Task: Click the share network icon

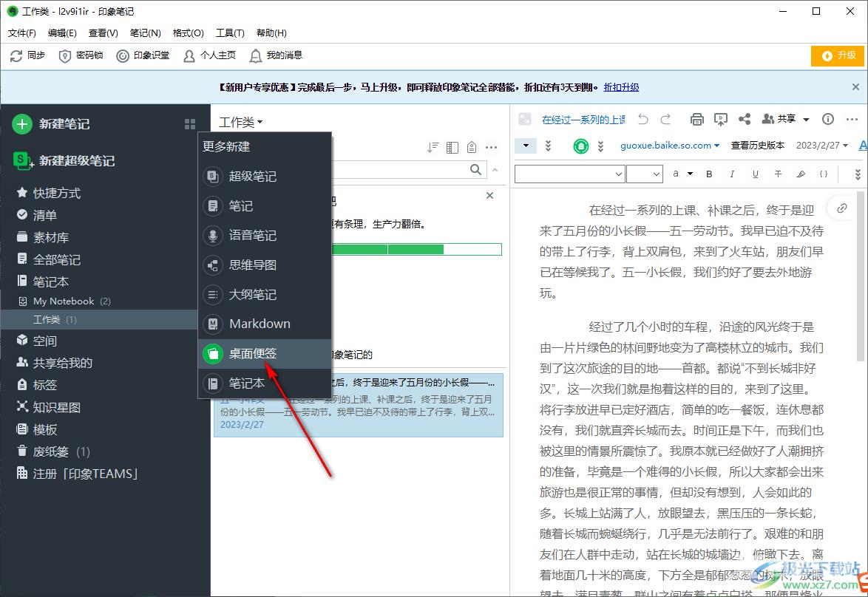Action: click(745, 119)
